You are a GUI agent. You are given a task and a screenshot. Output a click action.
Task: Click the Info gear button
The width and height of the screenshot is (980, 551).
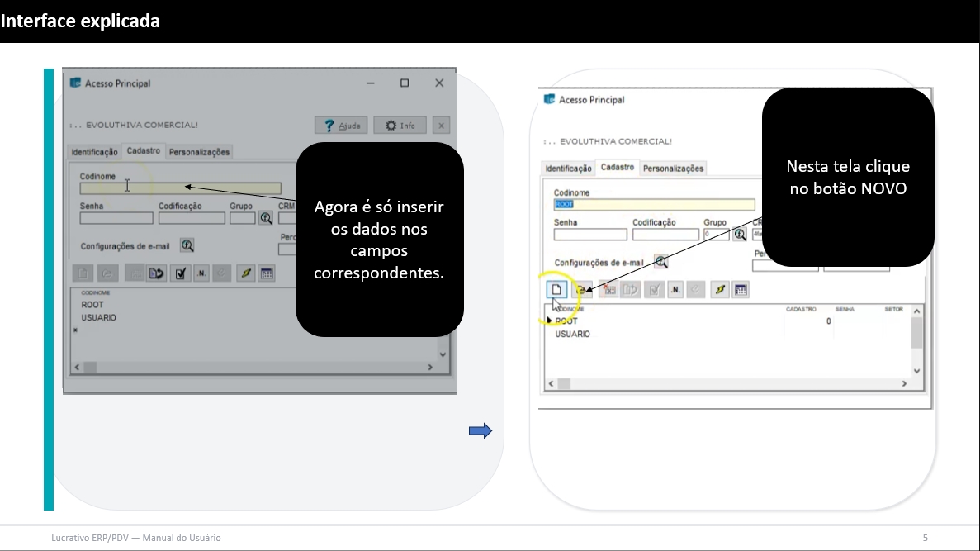point(400,126)
